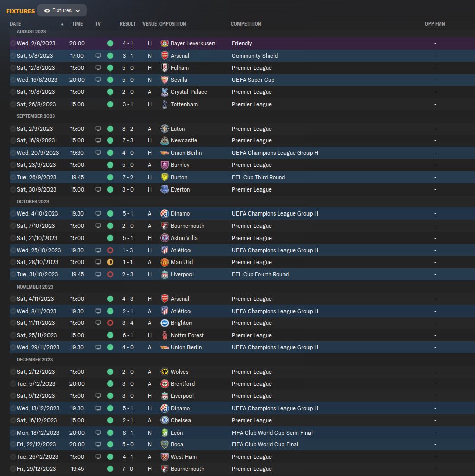Click the OPPOSITION column header

point(173,23)
